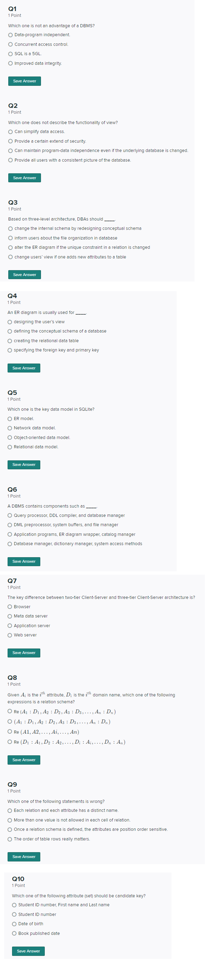Click Save Answer under Q5
This screenshot has height=980, width=219.
[23, 465]
